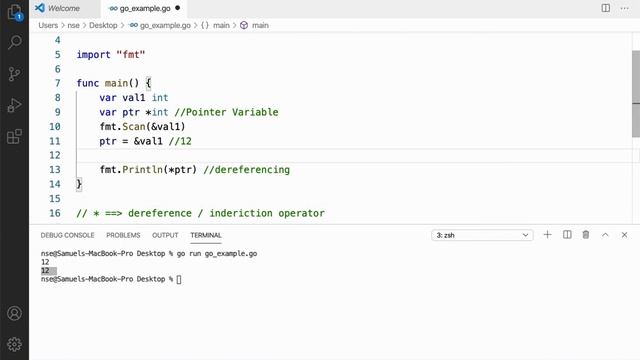Click var val1 int on line 8
The image size is (640, 360).
click(133, 98)
